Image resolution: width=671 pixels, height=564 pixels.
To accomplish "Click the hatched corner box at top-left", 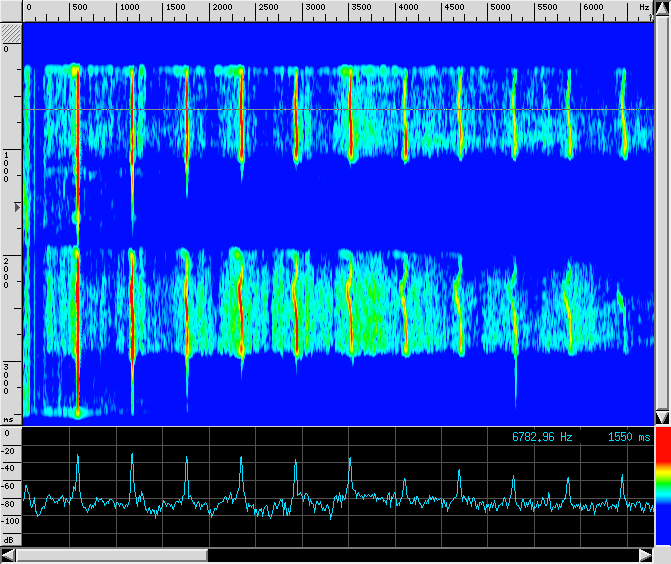I will click(x=11, y=31).
